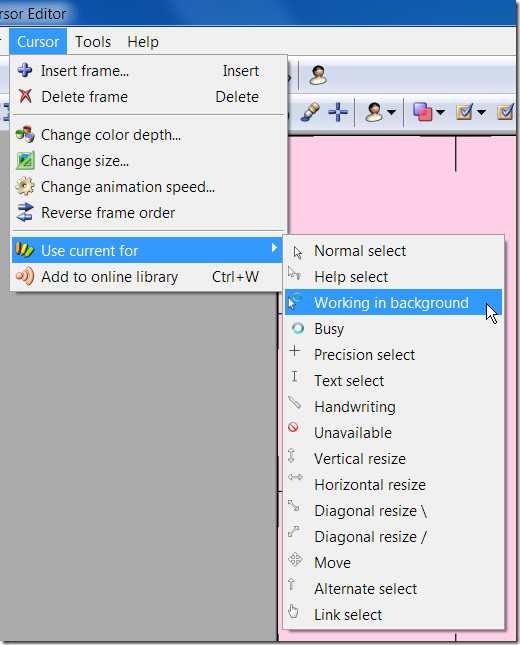Open the checkbox toolbar button dropdown arrow
The width and height of the screenshot is (520, 645).
click(481, 112)
